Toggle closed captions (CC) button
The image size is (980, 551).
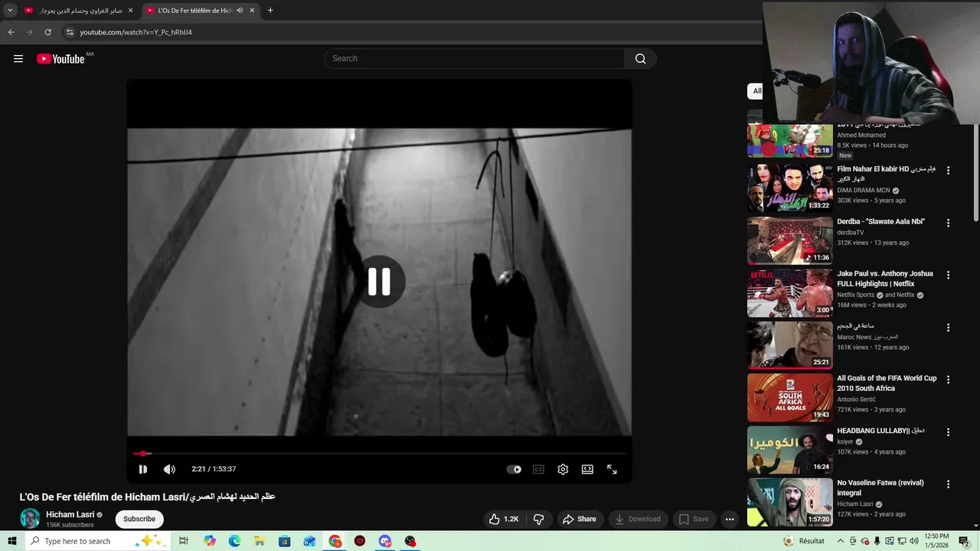(538, 469)
